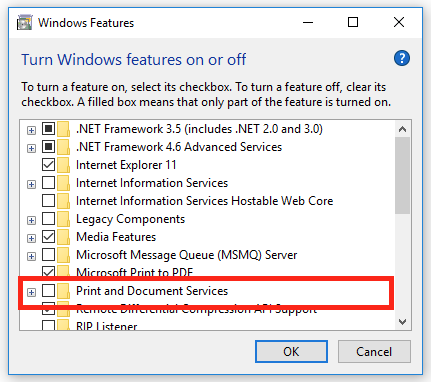Toggle the .NET Framework 3.5 checkbox
Viewport: 431px width, 382px height.
click(x=48, y=129)
